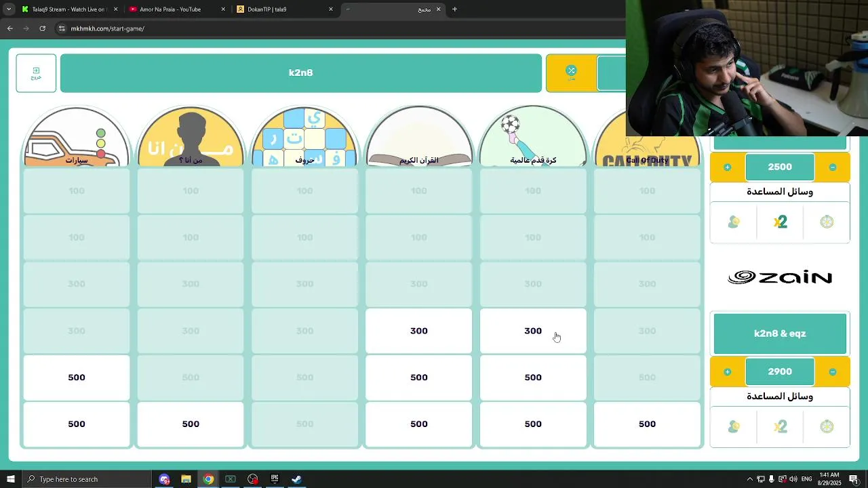Close the Talaq9 Stream tab
Image resolution: width=868 pixels, height=488 pixels.
[115, 9]
